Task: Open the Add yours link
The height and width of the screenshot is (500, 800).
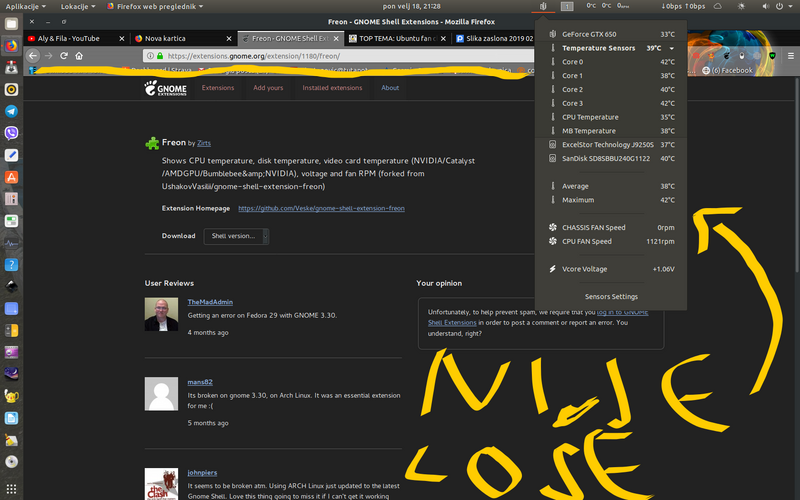Action: tap(268, 88)
